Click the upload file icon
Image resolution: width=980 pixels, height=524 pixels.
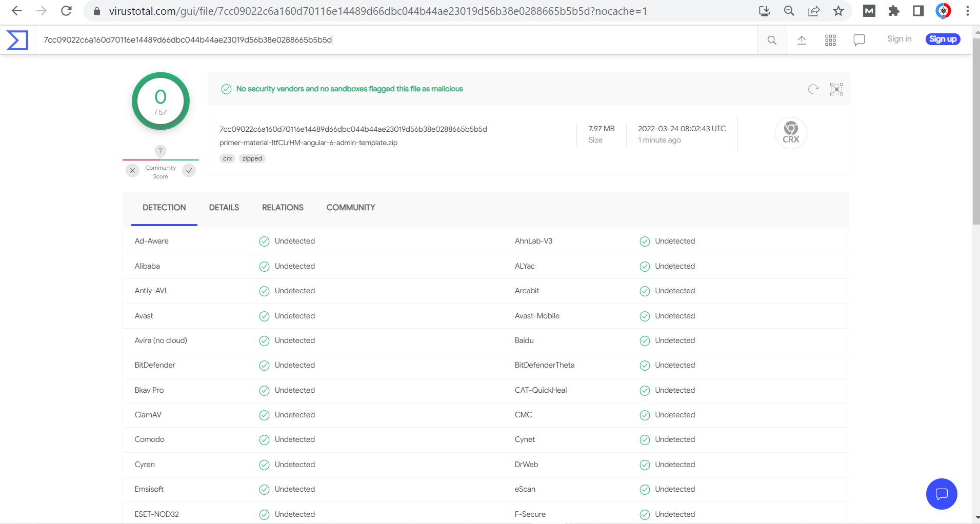point(802,40)
